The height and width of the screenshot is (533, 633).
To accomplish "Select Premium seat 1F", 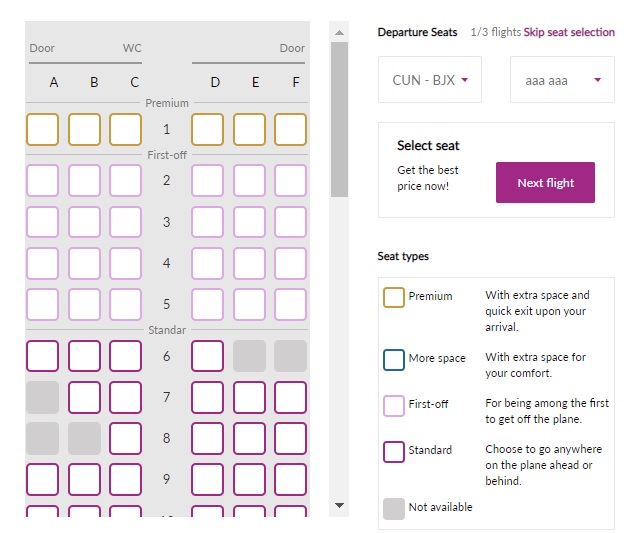I will [290, 130].
